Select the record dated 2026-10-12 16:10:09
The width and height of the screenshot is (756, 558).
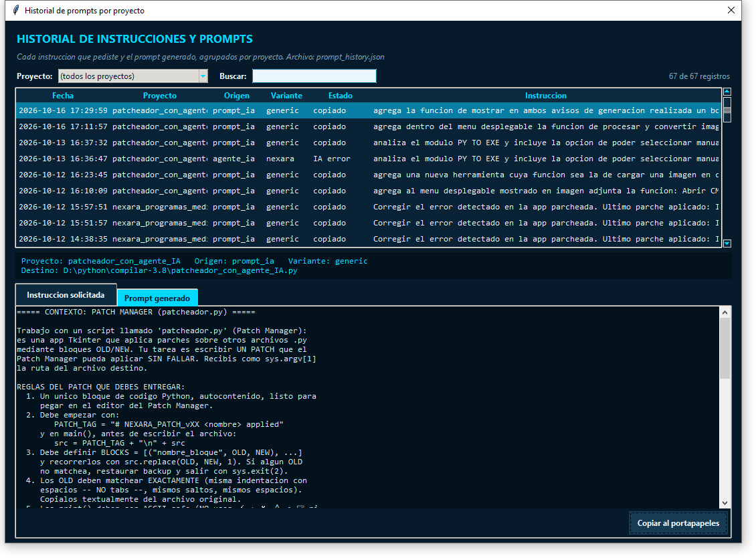pyautogui.click(x=369, y=191)
